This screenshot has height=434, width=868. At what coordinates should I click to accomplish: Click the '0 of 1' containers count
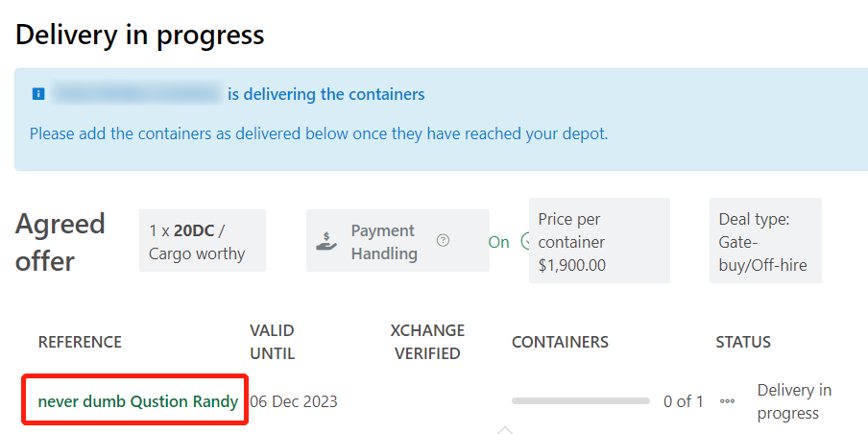pos(683,401)
